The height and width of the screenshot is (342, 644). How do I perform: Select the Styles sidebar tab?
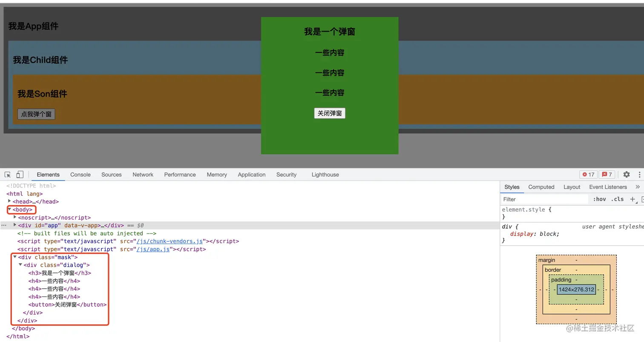click(x=512, y=187)
